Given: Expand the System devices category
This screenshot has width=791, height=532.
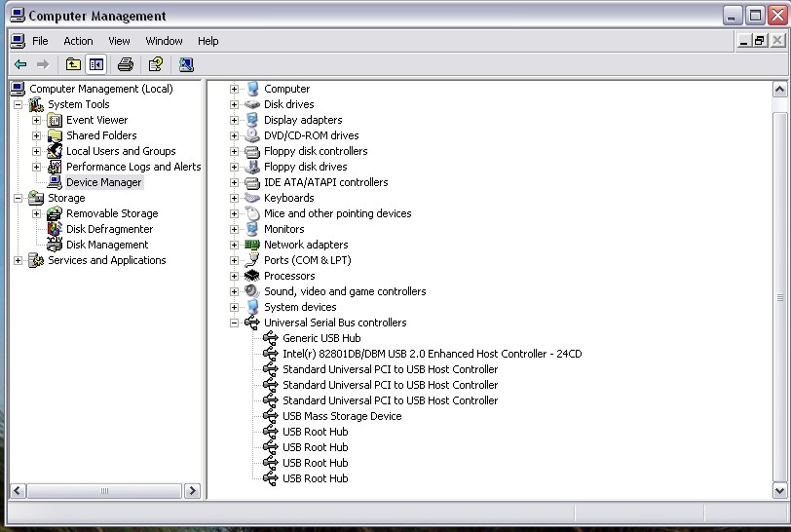Looking at the screenshot, I should [234, 307].
